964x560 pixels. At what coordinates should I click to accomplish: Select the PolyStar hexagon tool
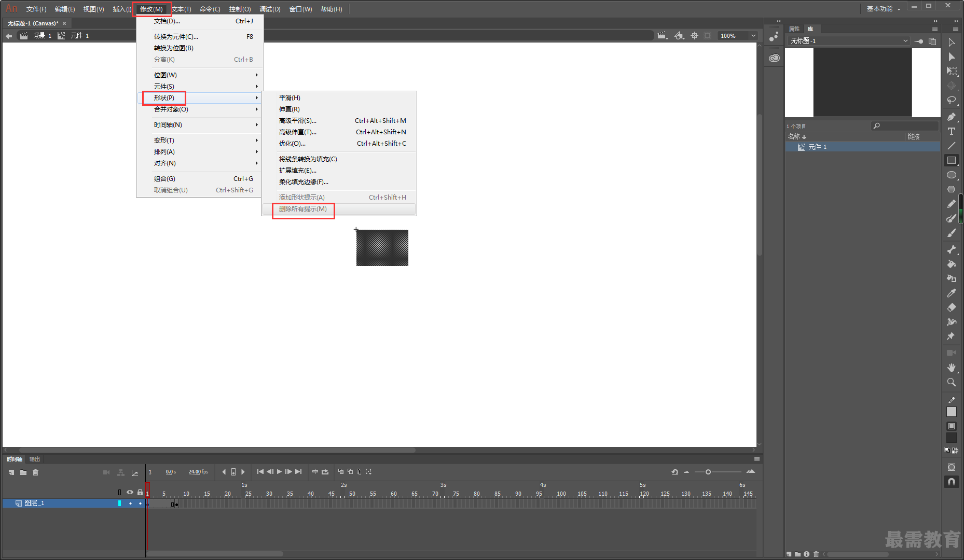[x=952, y=189]
